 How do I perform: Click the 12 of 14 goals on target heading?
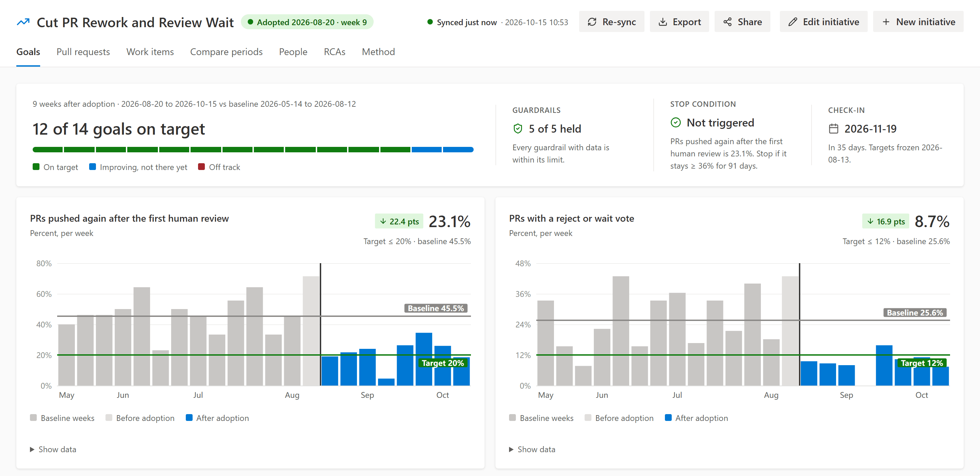point(119,129)
